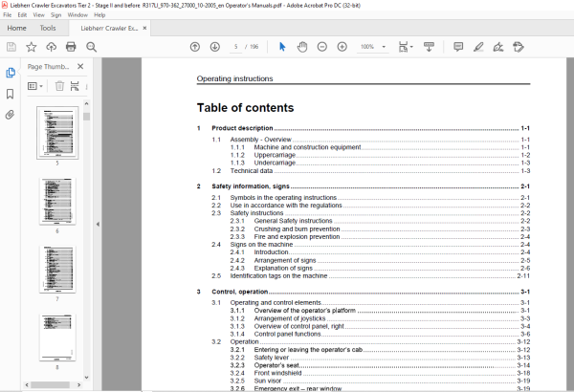This screenshot has height=392, width=574.
Task: Select page 7 thumbnail
Action: tap(57, 270)
